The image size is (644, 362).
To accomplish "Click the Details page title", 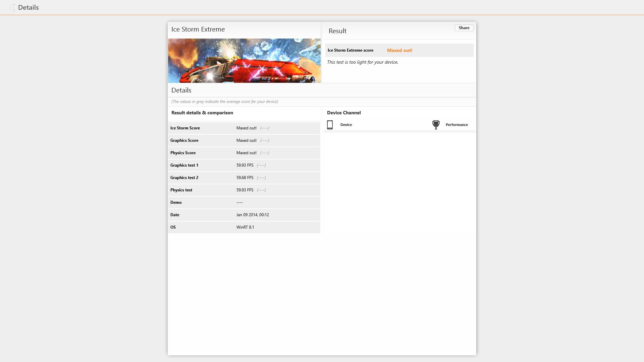I will pyautogui.click(x=29, y=8).
